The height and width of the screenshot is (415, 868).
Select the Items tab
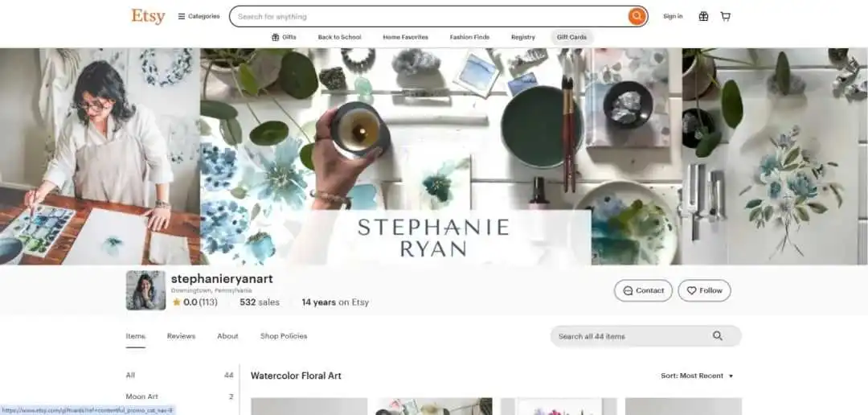click(136, 336)
